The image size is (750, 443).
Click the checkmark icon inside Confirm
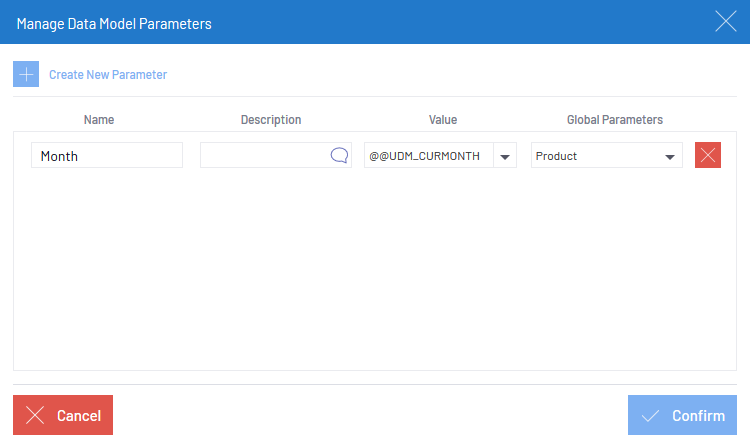point(651,416)
